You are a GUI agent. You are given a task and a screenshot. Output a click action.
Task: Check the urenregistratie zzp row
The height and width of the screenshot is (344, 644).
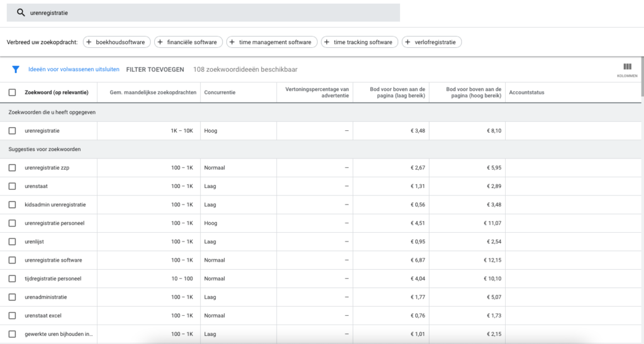(13, 167)
